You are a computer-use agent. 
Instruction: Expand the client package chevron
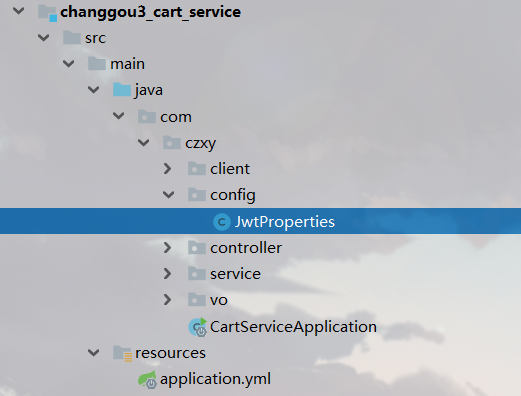168,169
